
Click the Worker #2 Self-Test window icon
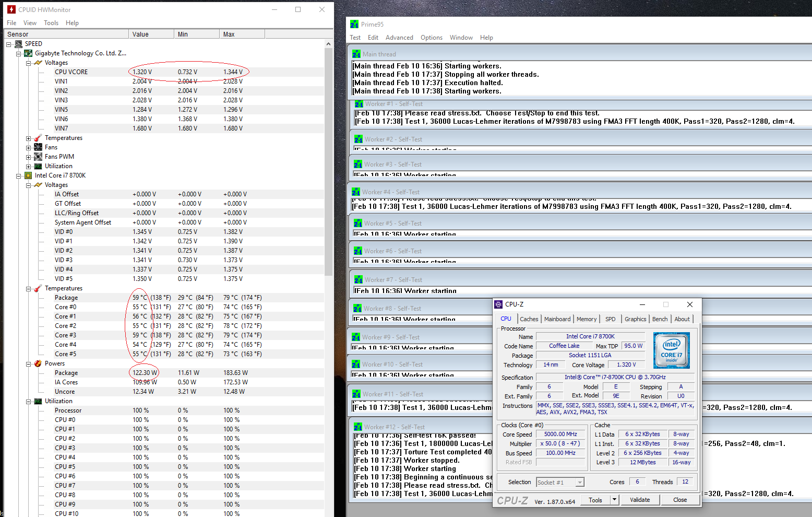[359, 139]
